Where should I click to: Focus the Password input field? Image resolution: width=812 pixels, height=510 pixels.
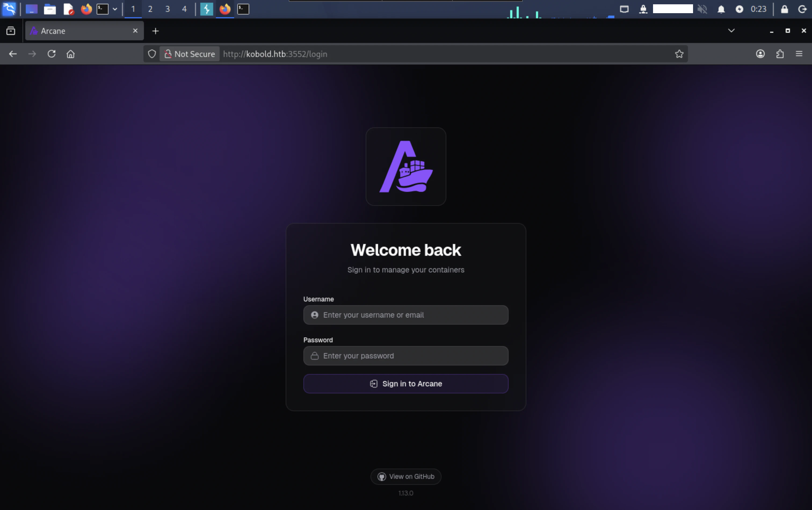pos(406,356)
